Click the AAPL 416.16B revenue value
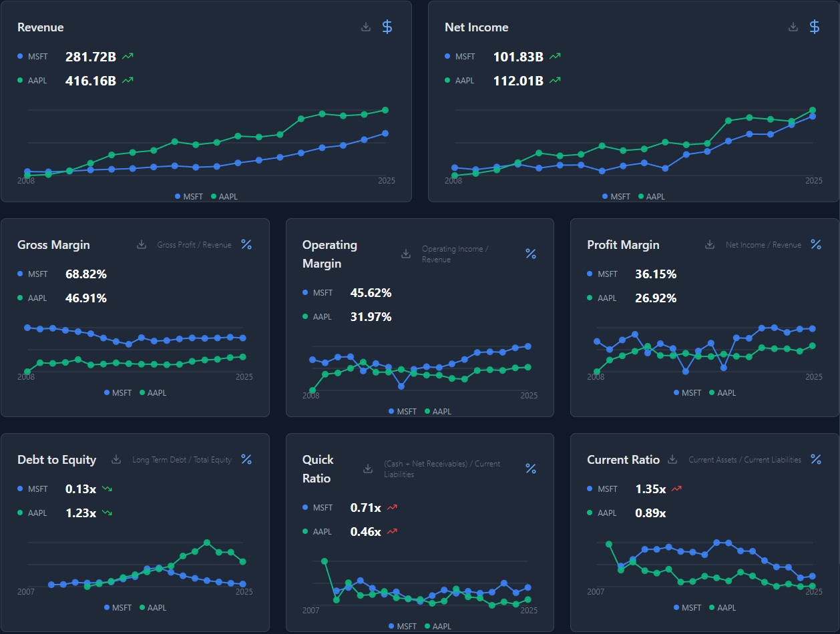840x634 pixels. [91, 81]
